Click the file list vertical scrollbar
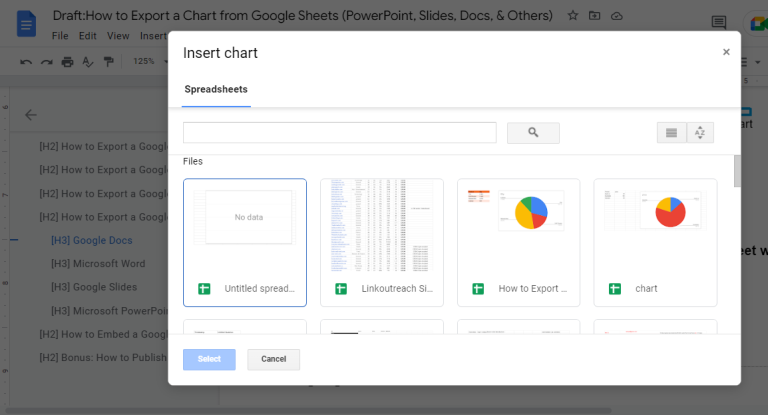 point(737,172)
